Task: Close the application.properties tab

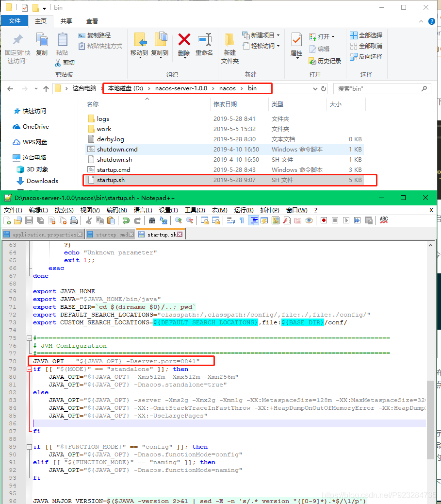Action: pyautogui.click(x=80, y=235)
